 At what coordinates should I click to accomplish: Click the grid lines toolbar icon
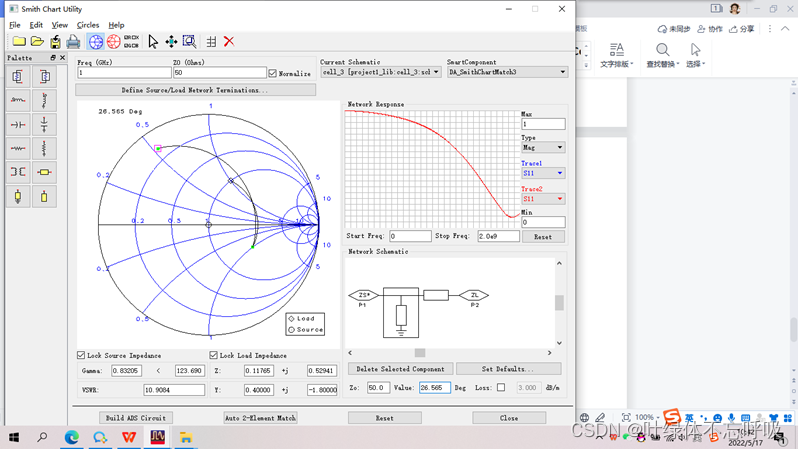pyautogui.click(x=211, y=42)
